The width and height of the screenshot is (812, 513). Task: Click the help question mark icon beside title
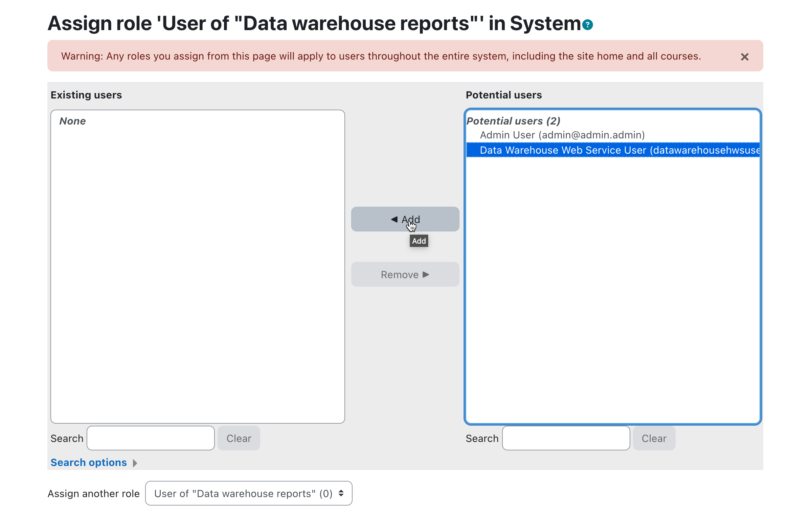(588, 25)
